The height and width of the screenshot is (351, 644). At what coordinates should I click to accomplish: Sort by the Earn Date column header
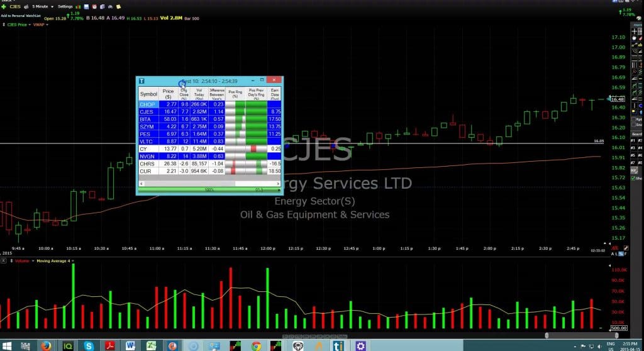click(x=274, y=94)
